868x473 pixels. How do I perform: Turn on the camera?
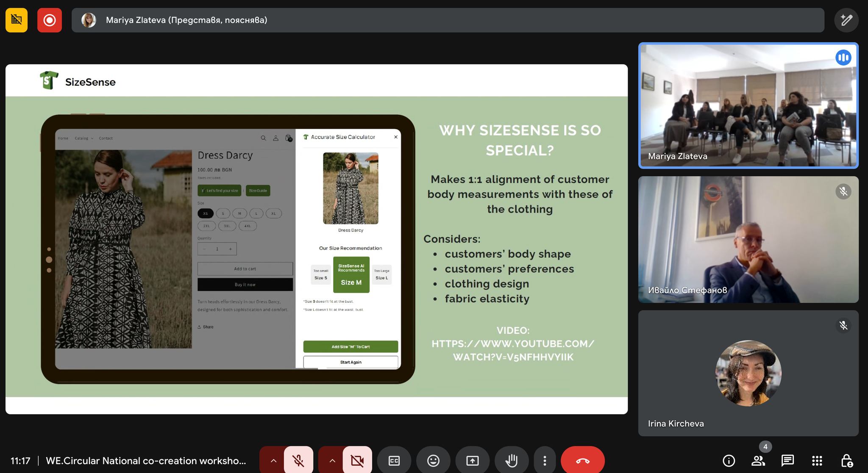tap(357, 460)
